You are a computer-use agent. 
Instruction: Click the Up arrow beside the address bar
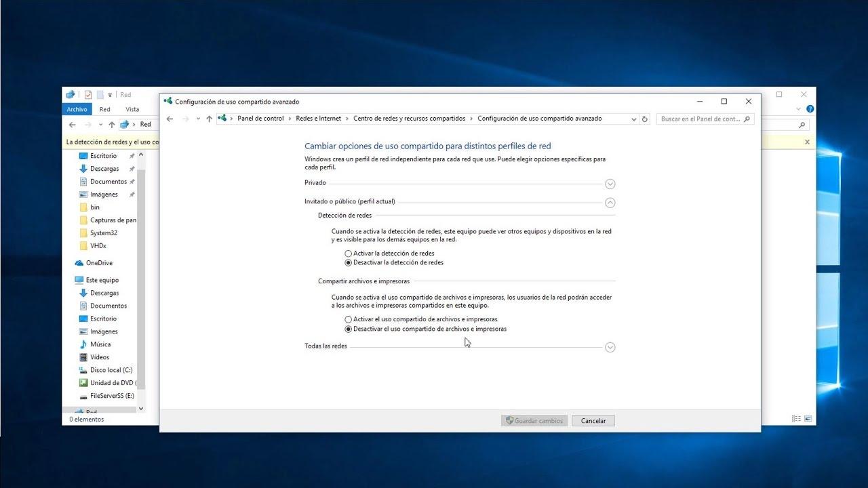(209, 119)
